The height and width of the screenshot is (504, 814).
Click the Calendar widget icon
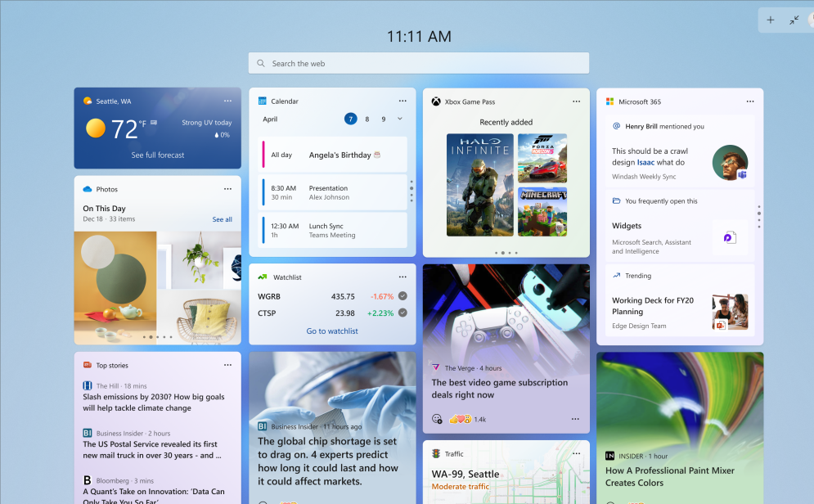click(x=262, y=101)
